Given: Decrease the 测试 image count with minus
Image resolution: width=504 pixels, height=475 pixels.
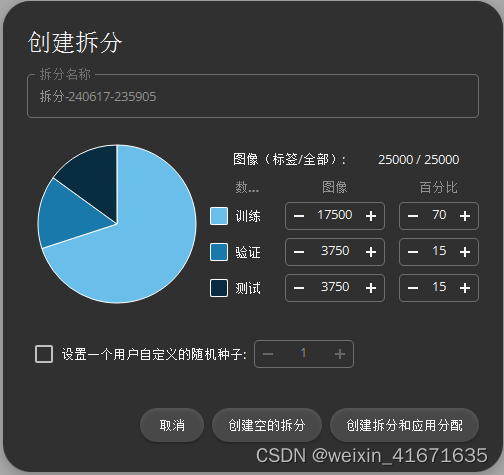Looking at the screenshot, I should pos(299,288).
